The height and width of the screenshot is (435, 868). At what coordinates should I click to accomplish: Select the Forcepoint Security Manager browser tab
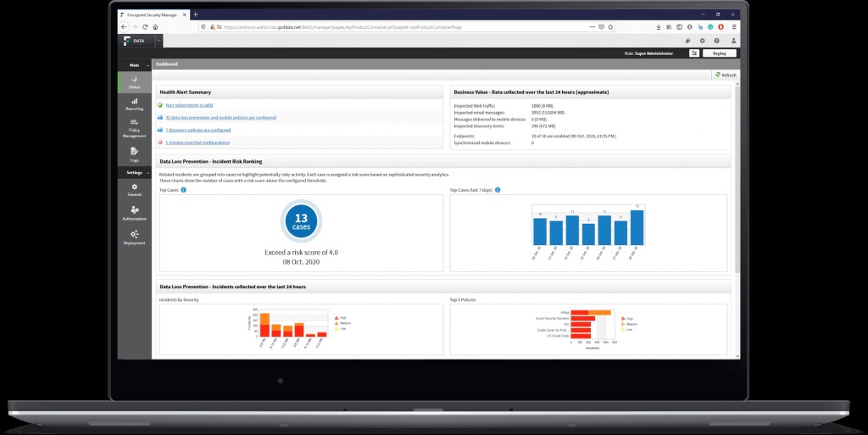pos(153,14)
